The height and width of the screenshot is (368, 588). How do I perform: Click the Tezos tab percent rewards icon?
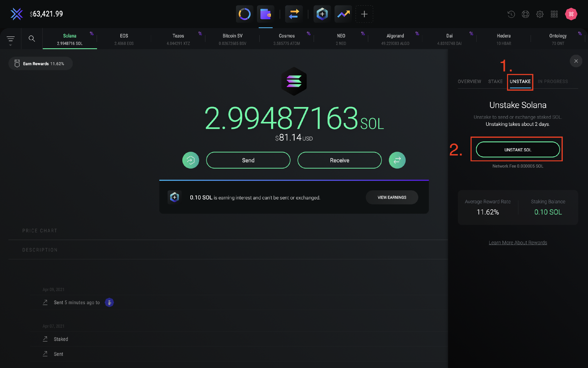pyautogui.click(x=200, y=34)
